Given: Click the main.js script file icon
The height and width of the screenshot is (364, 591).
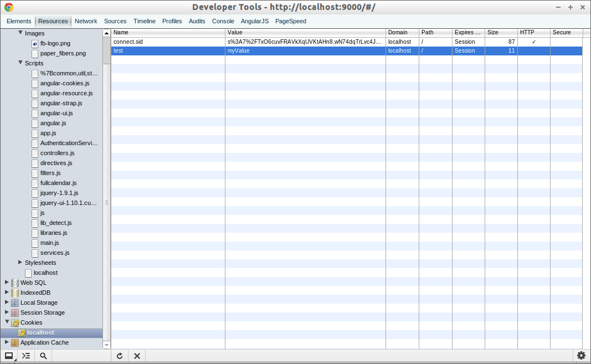Looking at the screenshot, I should click(x=35, y=243).
